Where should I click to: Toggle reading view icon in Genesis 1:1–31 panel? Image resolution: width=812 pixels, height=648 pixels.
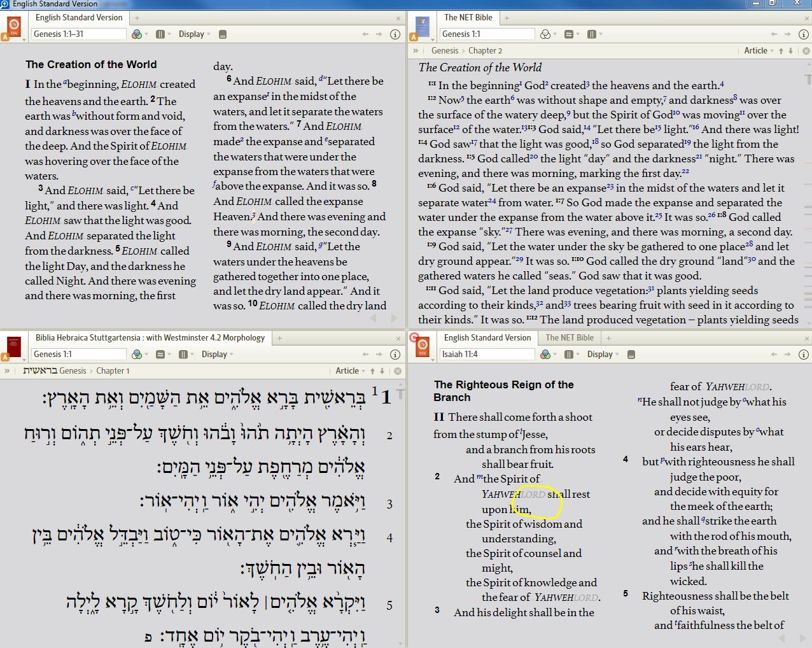click(x=223, y=34)
